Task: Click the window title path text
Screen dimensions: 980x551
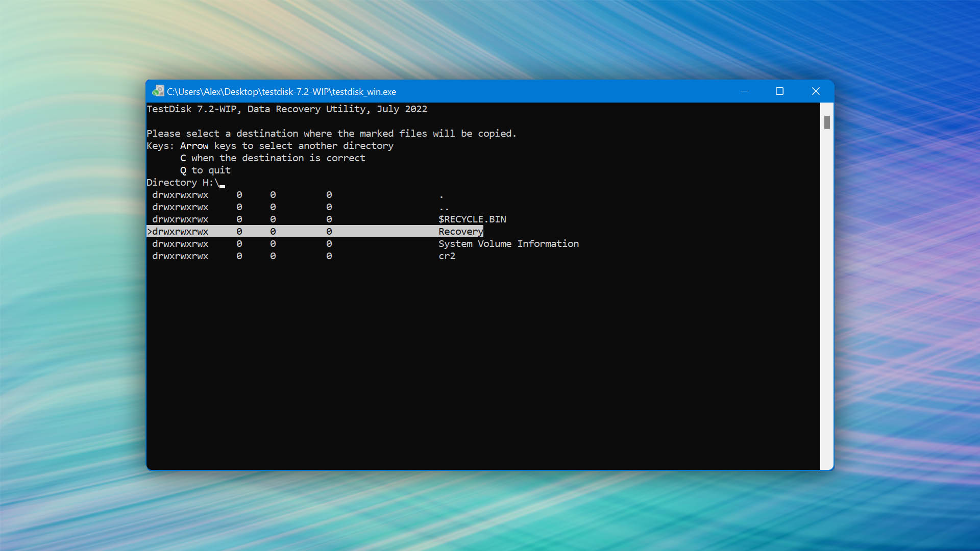Action: 281,92
